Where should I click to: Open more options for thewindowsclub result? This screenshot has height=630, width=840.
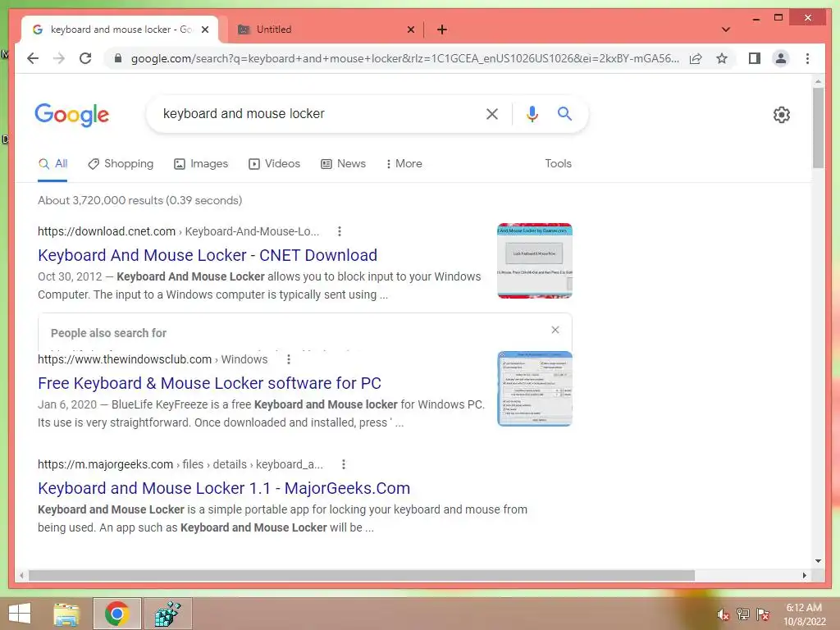(x=288, y=359)
